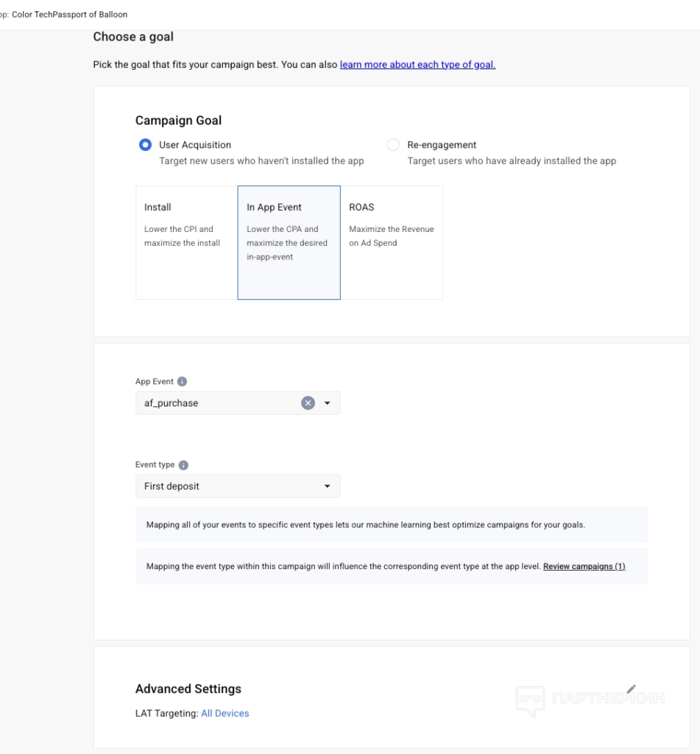The image size is (700, 754).
Task: Click the info icon beside App Event
Action: point(182,381)
